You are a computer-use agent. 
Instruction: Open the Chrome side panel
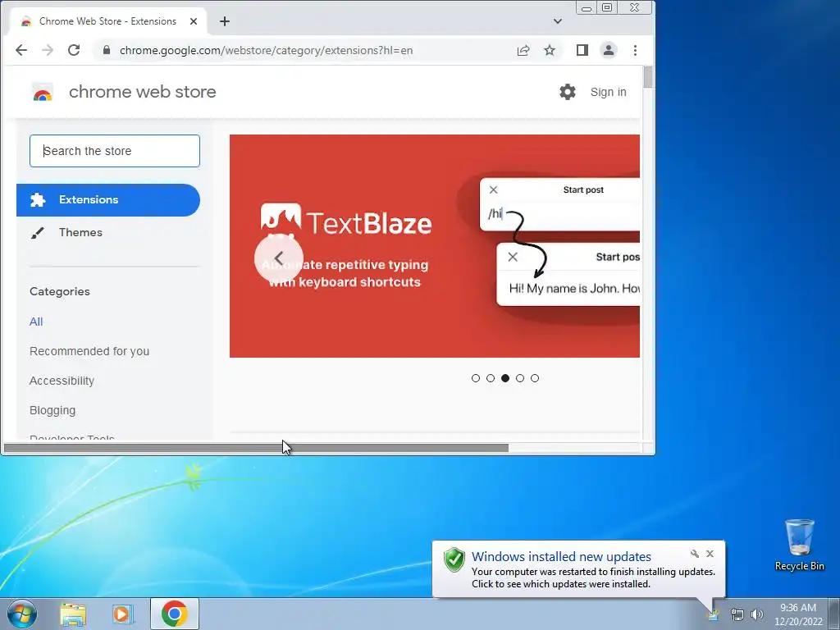(582, 50)
